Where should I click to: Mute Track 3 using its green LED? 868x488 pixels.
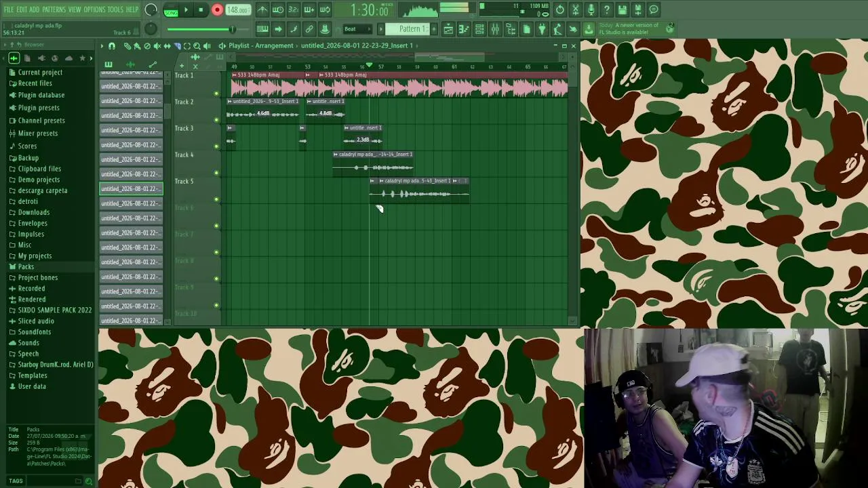(216, 146)
